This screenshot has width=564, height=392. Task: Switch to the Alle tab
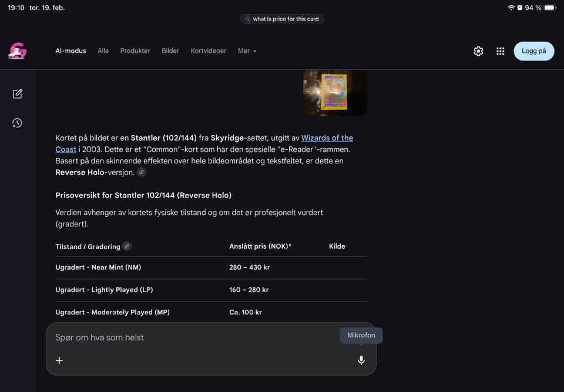click(103, 51)
